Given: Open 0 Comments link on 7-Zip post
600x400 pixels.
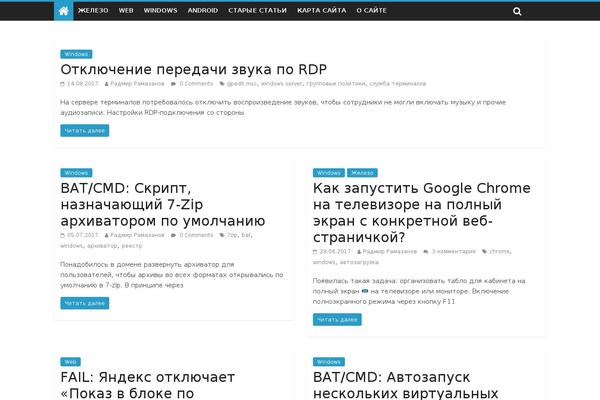Looking at the screenshot, I should pos(196,235).
